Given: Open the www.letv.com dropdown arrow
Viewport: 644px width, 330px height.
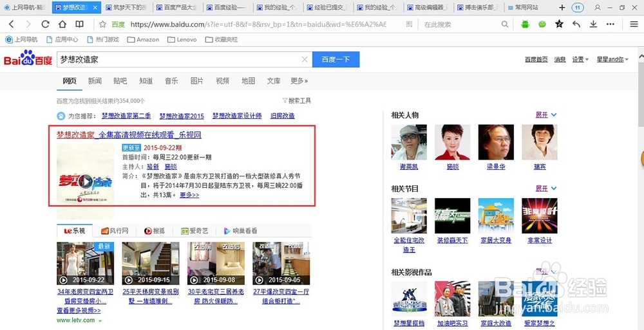Looking at the screenshot, I should [x=100, y=320].
